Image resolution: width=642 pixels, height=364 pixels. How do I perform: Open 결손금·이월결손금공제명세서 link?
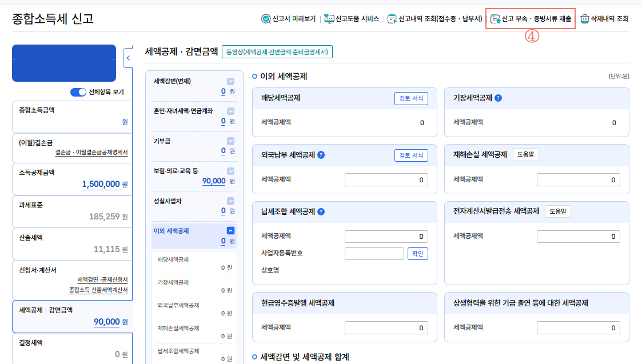tap(91, 153)
